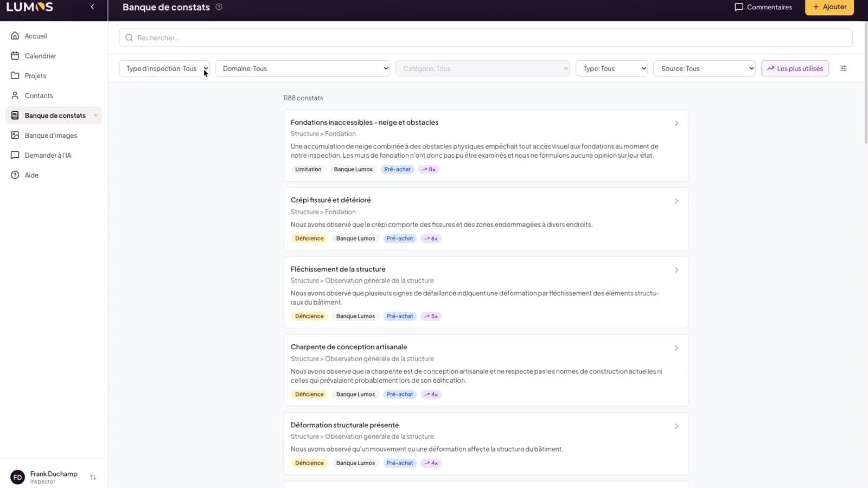Expand Crépi fissuré et détérioré chevron
Image resolution: width=868 pixels, height=488 pixels.
pyautogui.click(x=676, y=201)
